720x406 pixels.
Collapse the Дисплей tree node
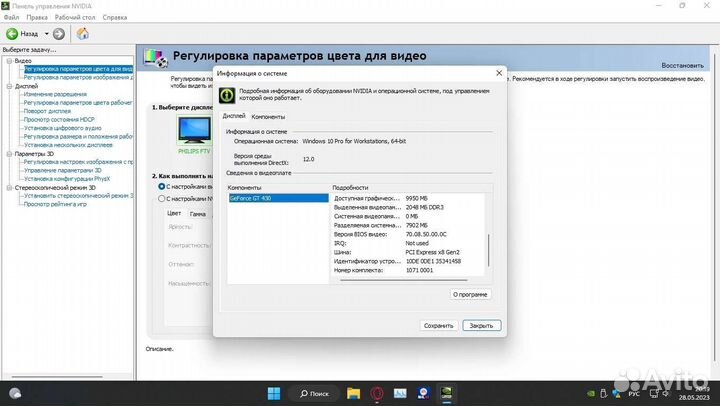tap(9, 86)
